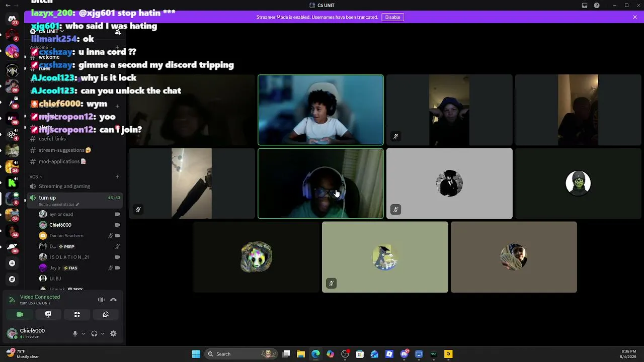Set a channel status for turn up
644x362 pixels.
[59, 205]
